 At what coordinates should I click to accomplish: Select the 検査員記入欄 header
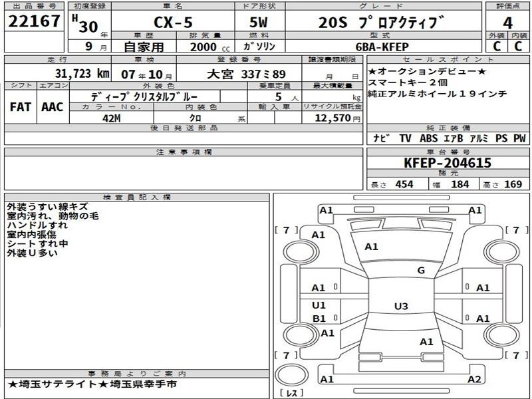tap(137, 197)
